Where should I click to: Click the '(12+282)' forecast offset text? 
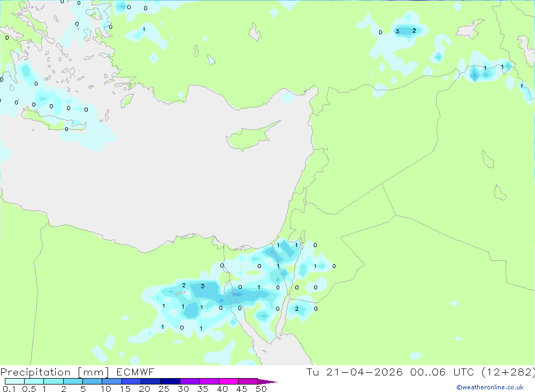(x=508, y=372)
